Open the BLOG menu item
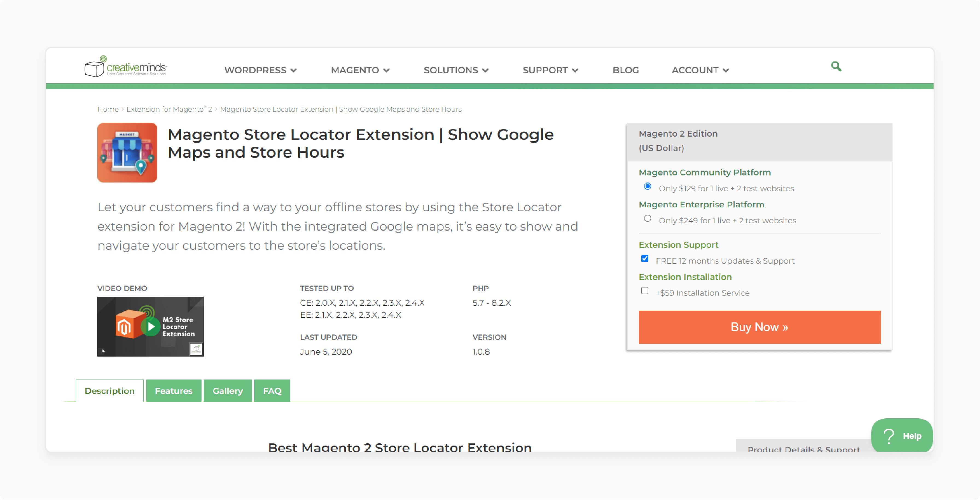 tap(625, 70)
